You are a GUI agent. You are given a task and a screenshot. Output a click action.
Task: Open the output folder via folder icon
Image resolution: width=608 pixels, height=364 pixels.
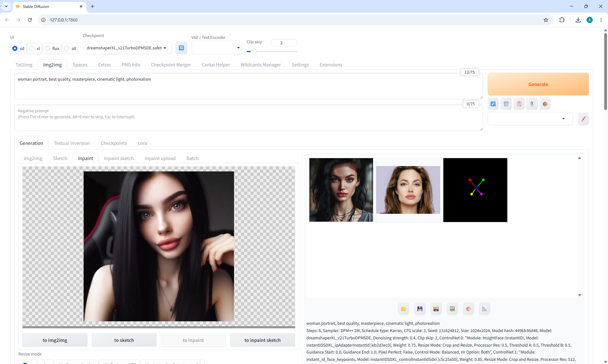tap(403, 309)
